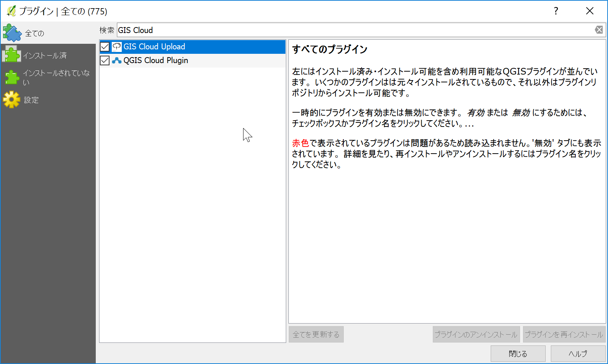Click the blue puzzle icon for 全ての

12,33
